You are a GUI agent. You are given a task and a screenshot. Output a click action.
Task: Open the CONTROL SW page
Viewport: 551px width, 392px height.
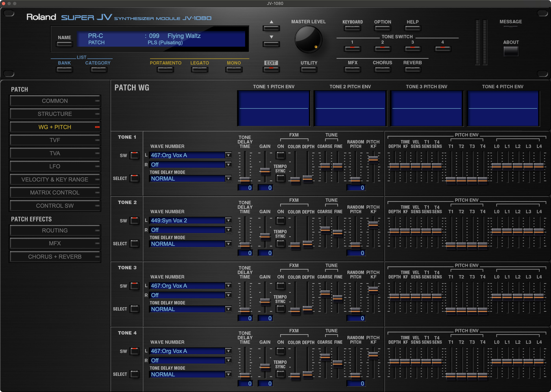(55, 206)
